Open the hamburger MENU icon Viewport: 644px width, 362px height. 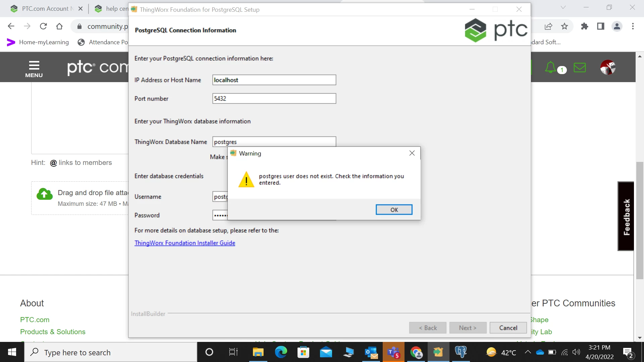34,69
